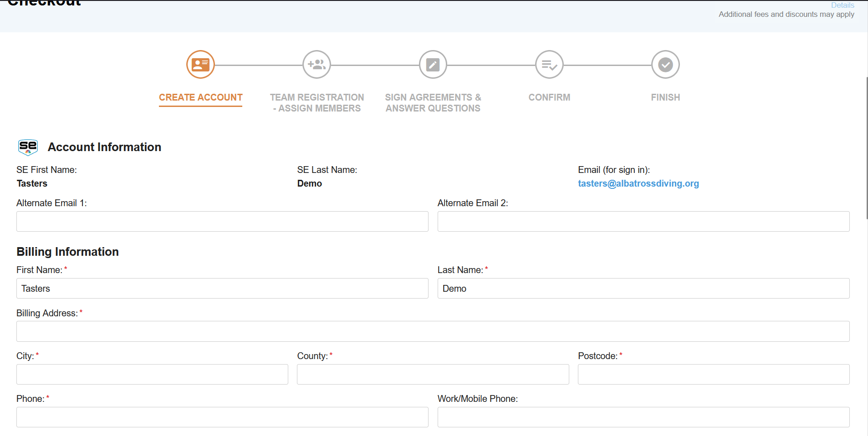Click the Finish checkmark icon
Screen dimensions: 868x436
pyautogui.click(x=665, y=64)
